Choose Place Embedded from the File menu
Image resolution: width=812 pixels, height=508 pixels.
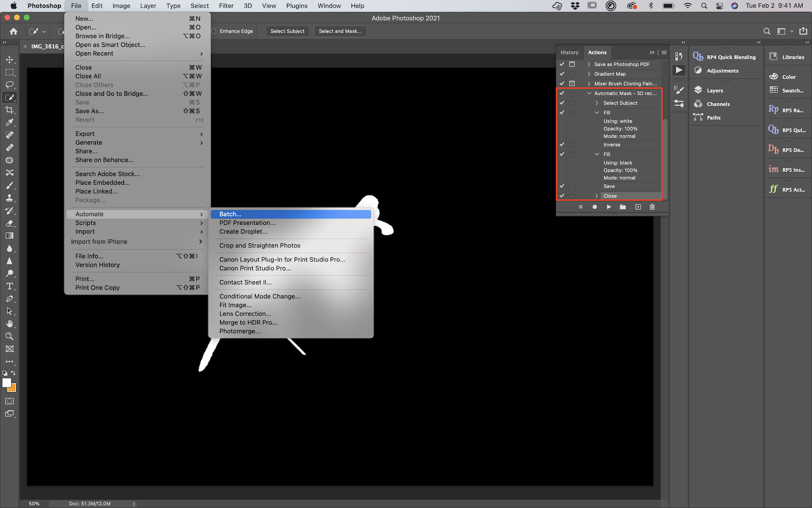click(138, 182)
